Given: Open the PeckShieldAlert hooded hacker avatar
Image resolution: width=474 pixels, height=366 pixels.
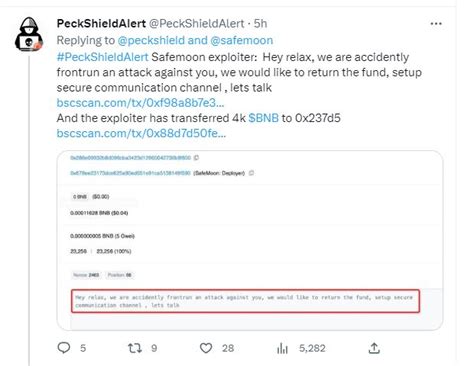Looking at the screenshot, I should 29,34.
